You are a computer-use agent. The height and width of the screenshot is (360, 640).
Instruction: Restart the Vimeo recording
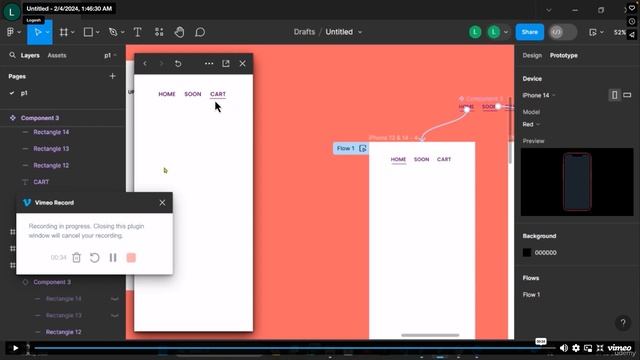pyautogui.click(x=94, y=258)
